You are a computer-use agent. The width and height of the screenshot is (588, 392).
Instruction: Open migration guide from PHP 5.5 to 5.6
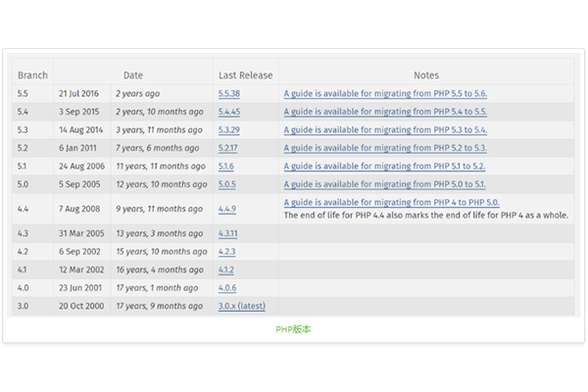click(385, 93)
